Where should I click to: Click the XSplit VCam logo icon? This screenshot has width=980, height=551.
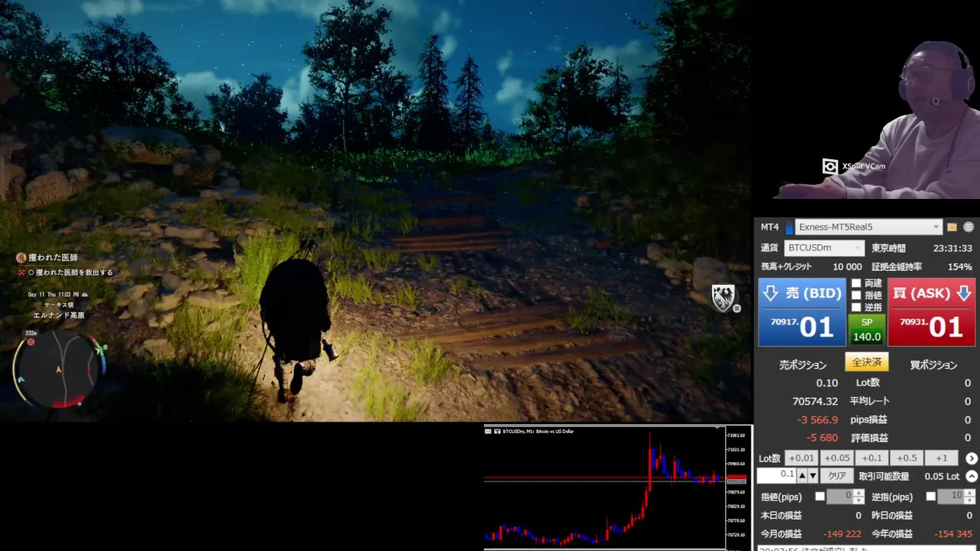[830, 166]
